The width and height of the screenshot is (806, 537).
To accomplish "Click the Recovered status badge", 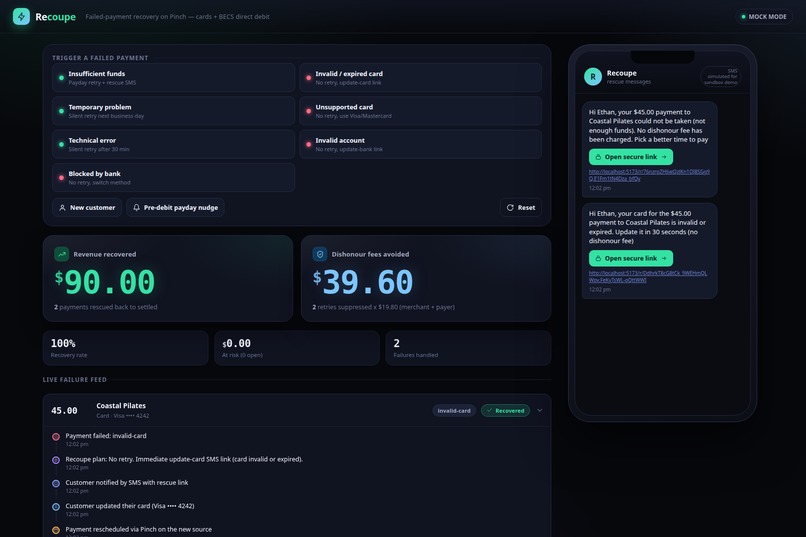I will click(x=505, y=411).
